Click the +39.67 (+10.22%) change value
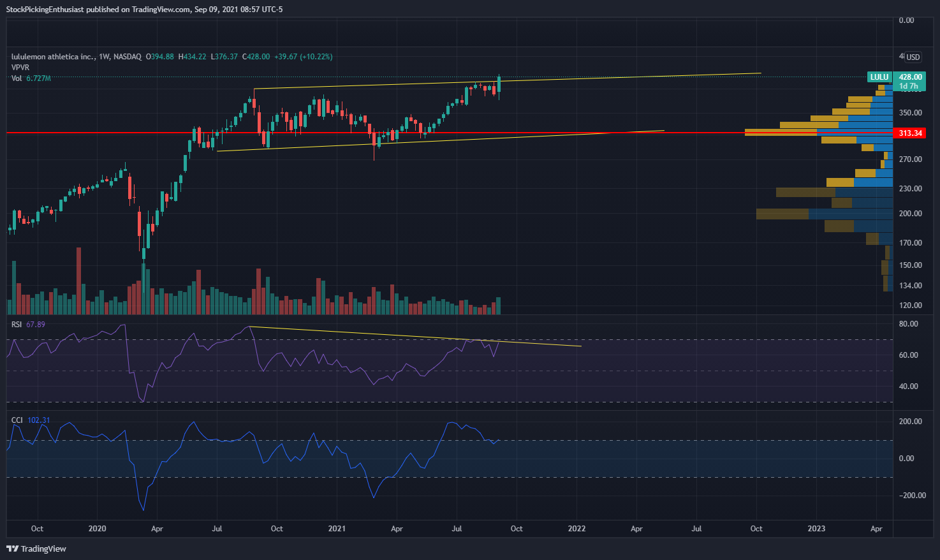The height and width of the screenshot is (560, 940). 303,57
